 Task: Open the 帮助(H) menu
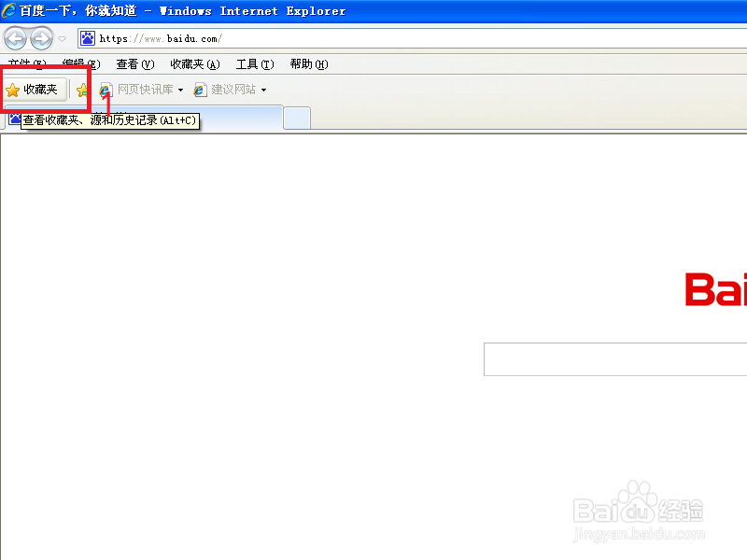click(309, 64)
